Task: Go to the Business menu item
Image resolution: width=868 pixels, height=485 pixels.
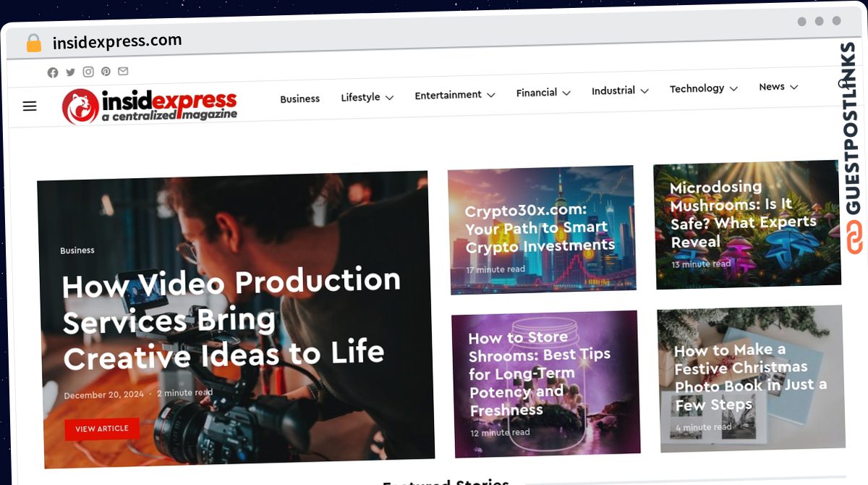Action: click(300, 98)
